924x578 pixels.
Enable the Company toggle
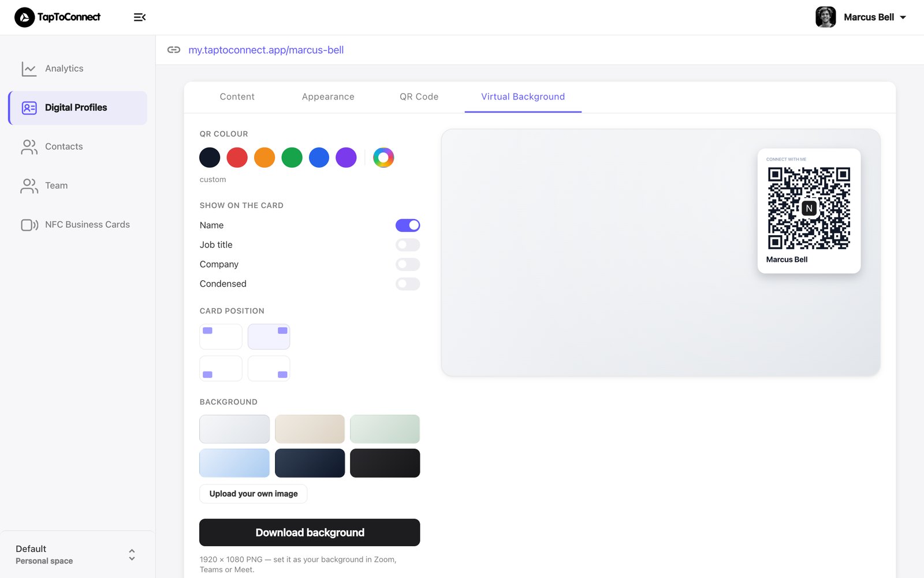[x=408, y=265]
